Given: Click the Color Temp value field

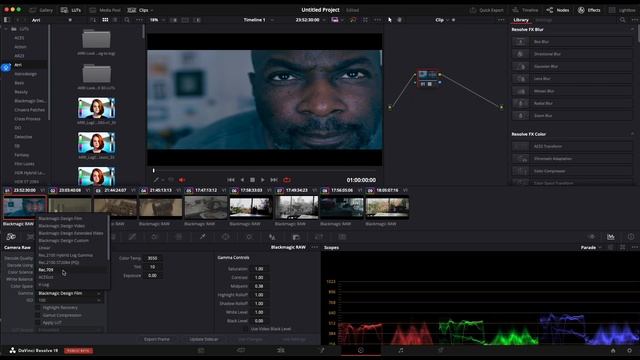Looking at the screenshot, I should pyautogui.click(x=153, y=258).
